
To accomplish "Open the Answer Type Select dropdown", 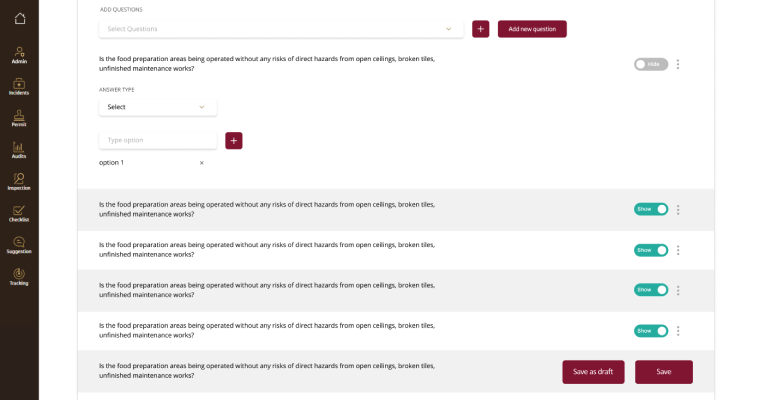I will (x=158, y=107).
